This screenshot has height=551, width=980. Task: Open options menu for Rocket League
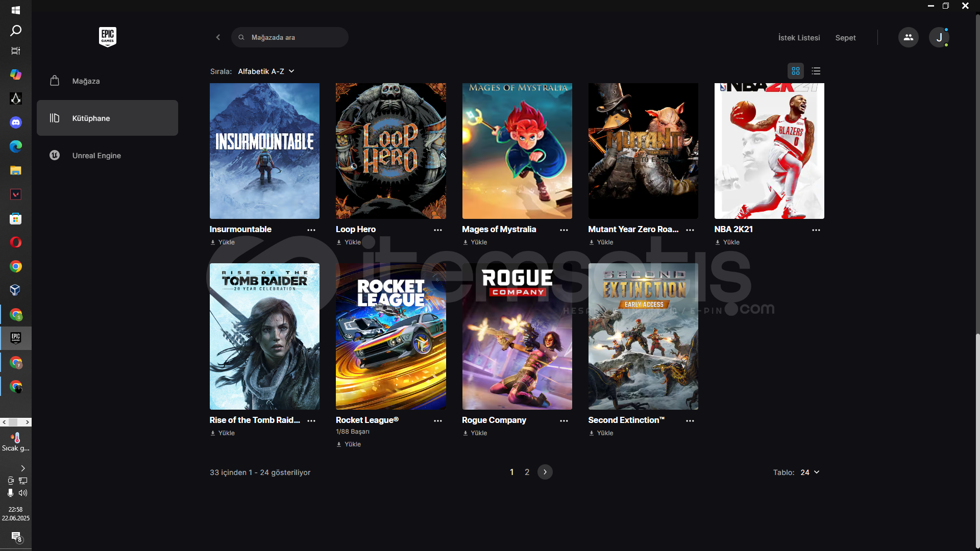pyautogui.click(x=437, y=421)
